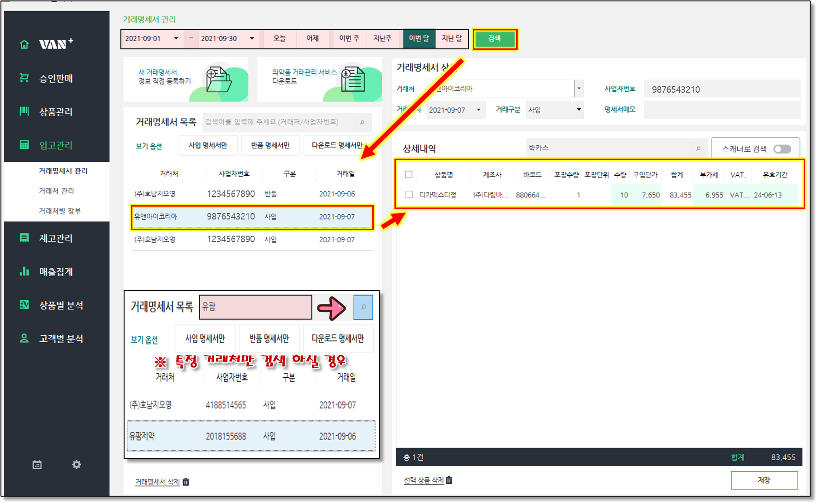Viewport: 818px width, 504px height.
Task: Open the calendar icon at sidebar bottom
Action: coord(37,464)
